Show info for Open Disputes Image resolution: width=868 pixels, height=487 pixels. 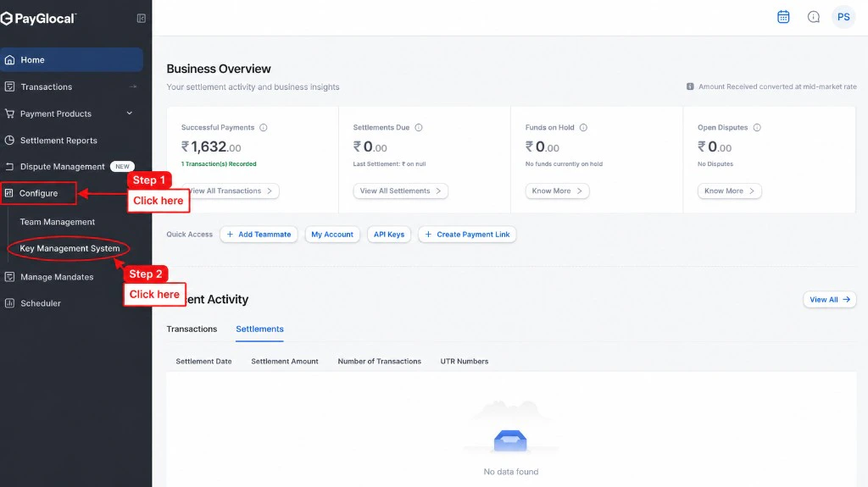pyautogui.click(x=757, y=127)
